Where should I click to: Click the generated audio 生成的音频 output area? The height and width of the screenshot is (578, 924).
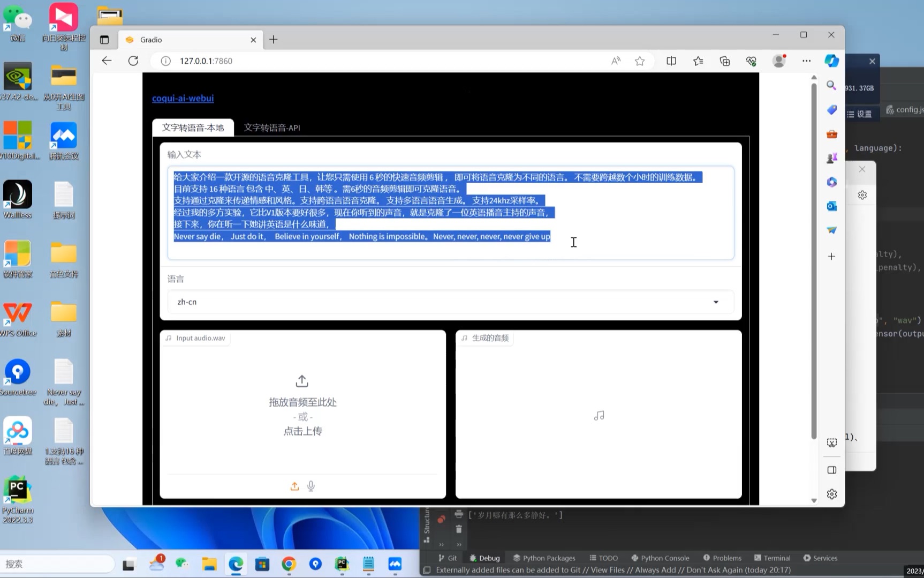[599, 415]
